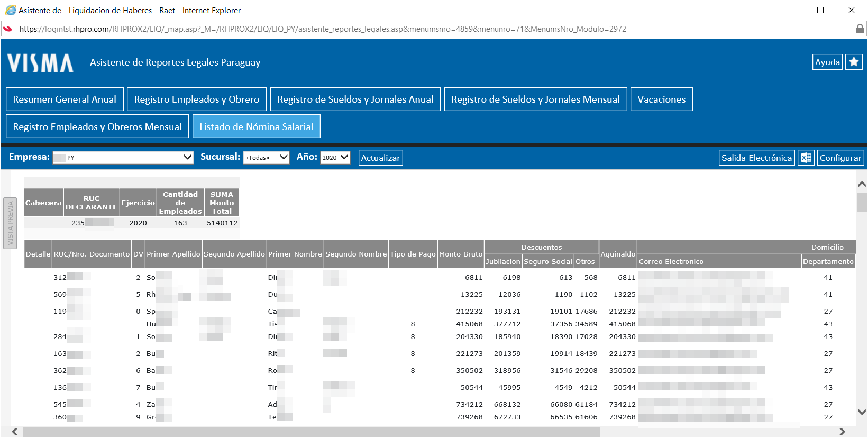Click Jubilacion value 12036
The image size is (868, 438).
[509, 294]
